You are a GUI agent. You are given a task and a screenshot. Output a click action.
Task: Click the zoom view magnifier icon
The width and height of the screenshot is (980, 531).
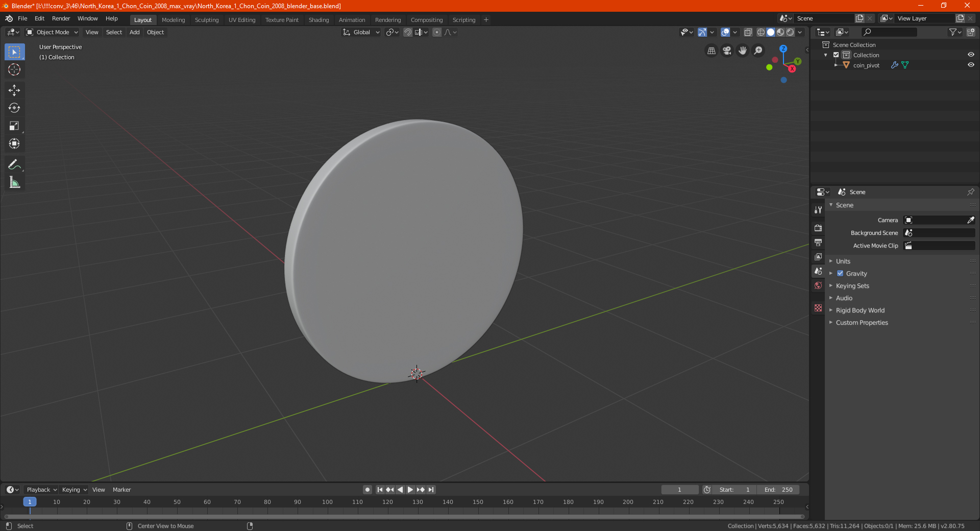[x=758, y=51]
